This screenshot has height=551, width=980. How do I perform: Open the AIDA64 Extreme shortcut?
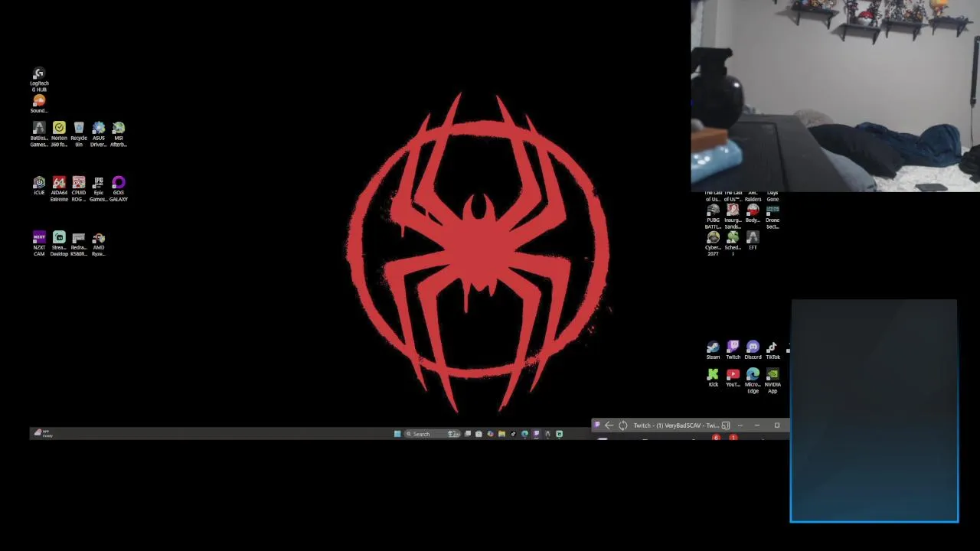click(59, 189)
